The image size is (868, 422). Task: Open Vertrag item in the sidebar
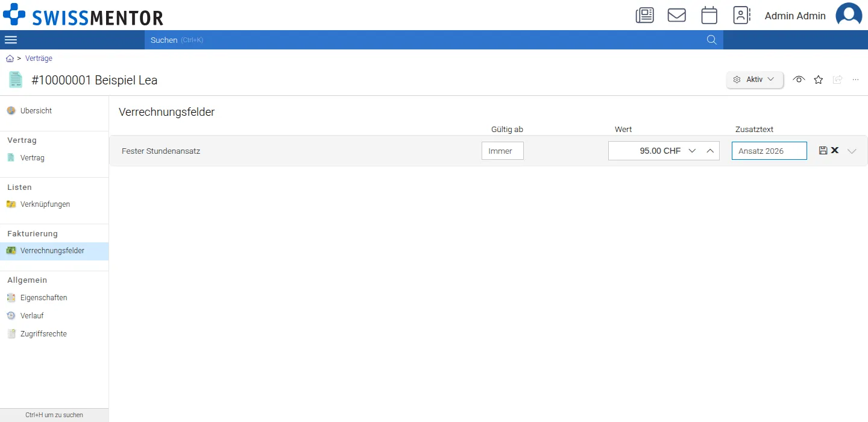(x=54, y=158)
